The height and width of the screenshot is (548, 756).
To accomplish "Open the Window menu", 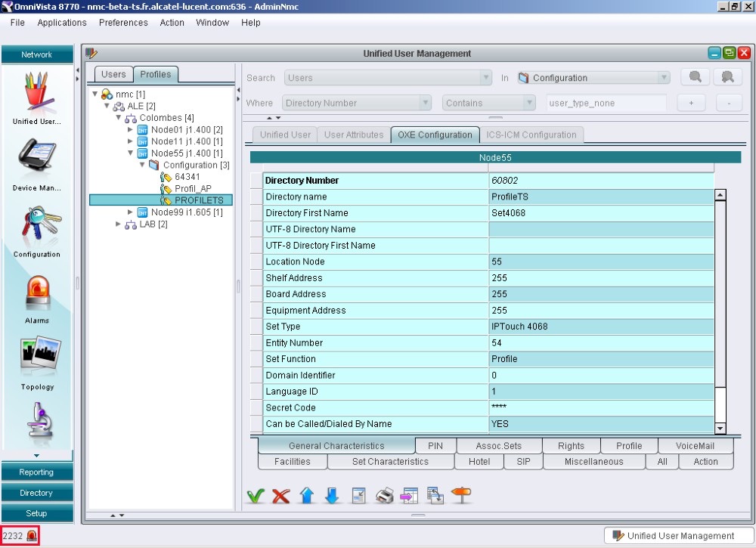I will [212, 22].
